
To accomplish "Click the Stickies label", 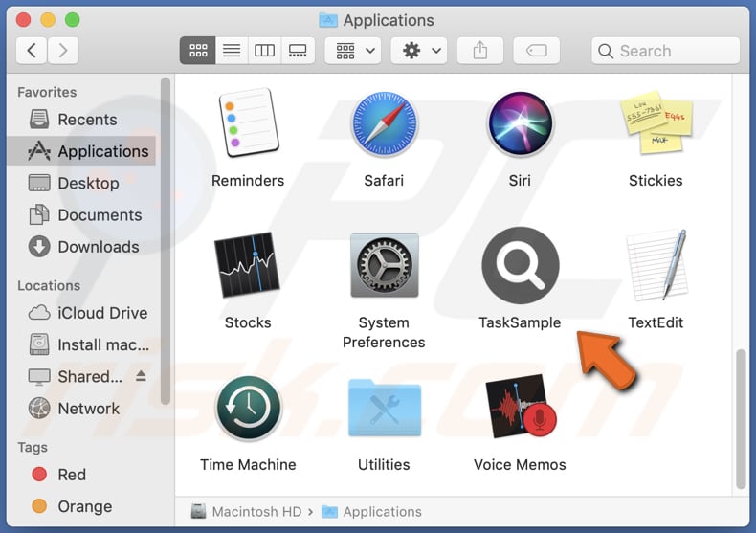I will (656, 180).
